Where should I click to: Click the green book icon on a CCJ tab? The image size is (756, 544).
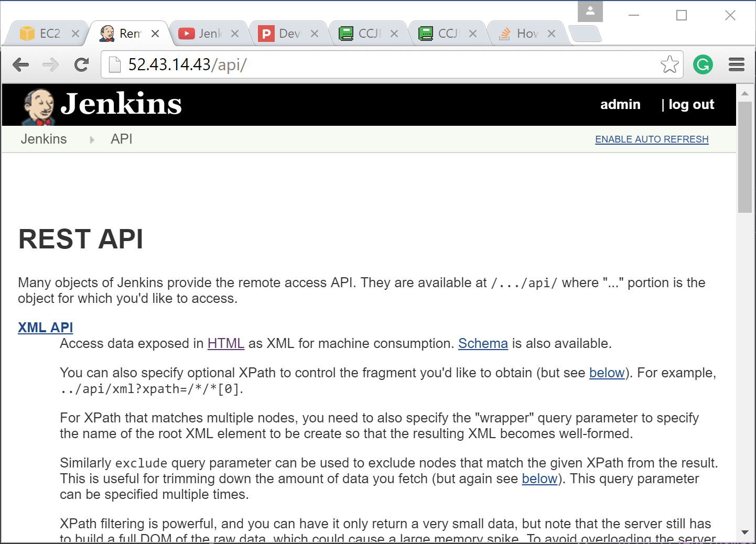point(347,32)
